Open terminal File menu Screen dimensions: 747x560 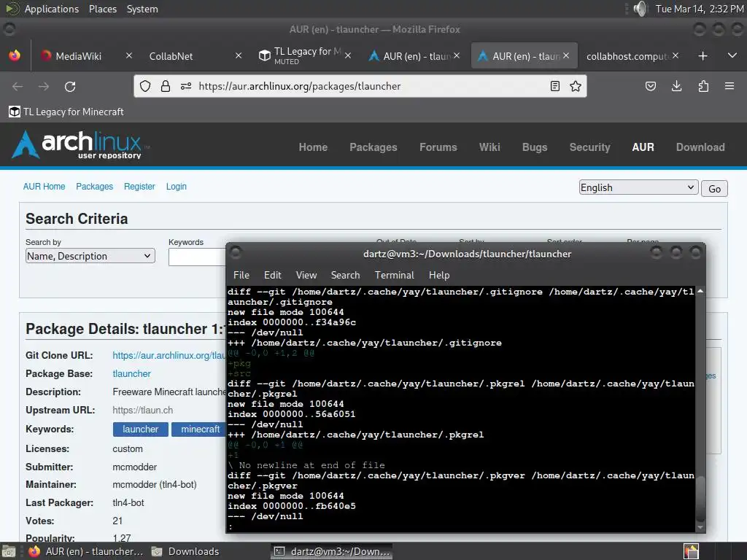coord(241,275)
